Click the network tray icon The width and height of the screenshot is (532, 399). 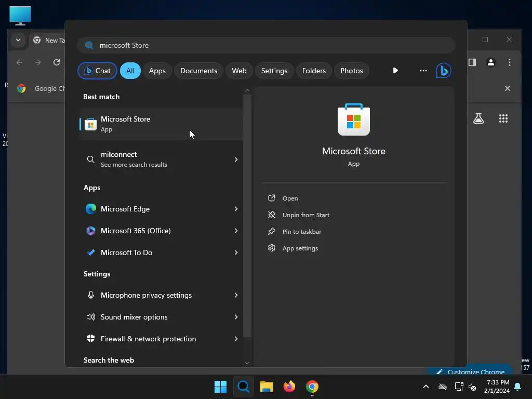tap(459, 387)
